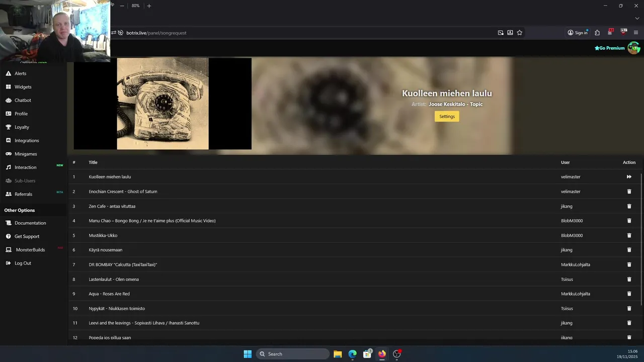Skip the current song Kuolleen miehen laulu
644x362 pixels.
629,177
